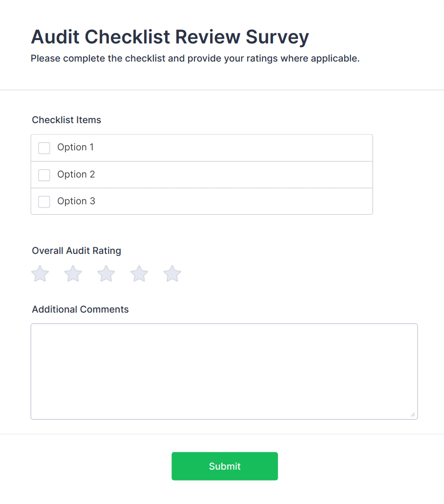Toggle Option 1 by clicking its label text

point(75,147)
